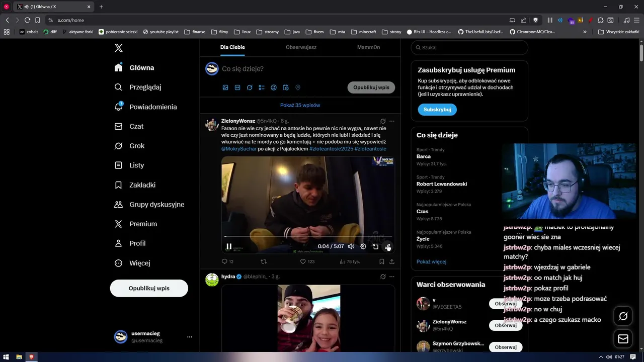Screen dimensions: 644x362
Task: Bookmark the ZielonyWonsz post
Action: (x=381, y=261)
